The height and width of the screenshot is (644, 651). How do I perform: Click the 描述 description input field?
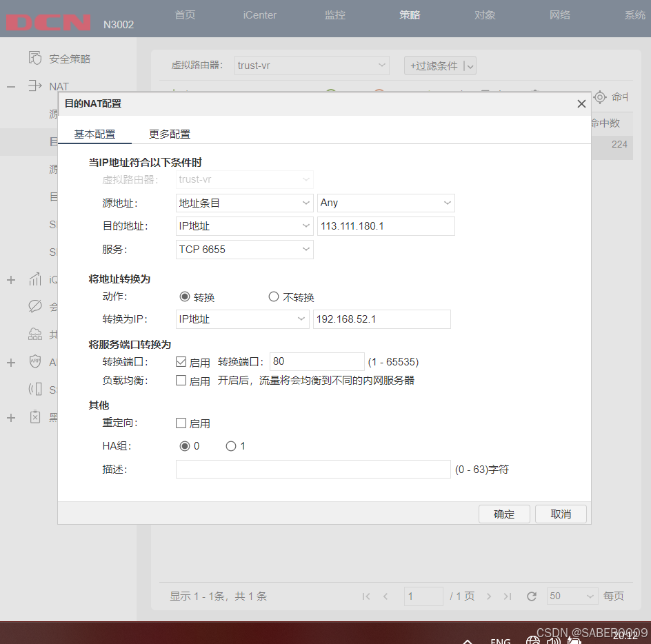(x=312, y=469)
